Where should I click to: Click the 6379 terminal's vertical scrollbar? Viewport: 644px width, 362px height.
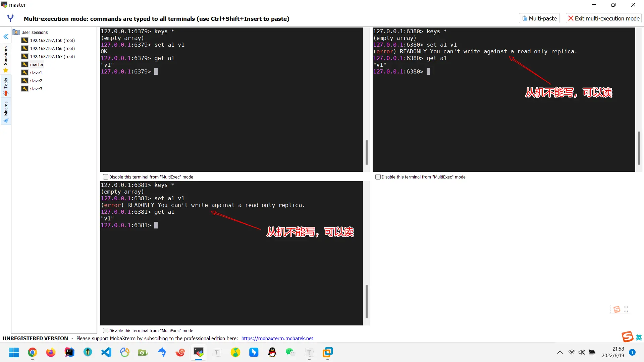366,152
